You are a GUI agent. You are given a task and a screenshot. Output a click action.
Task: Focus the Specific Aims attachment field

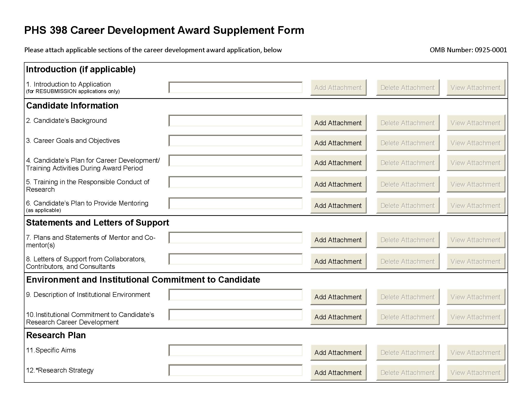point(235,350)
